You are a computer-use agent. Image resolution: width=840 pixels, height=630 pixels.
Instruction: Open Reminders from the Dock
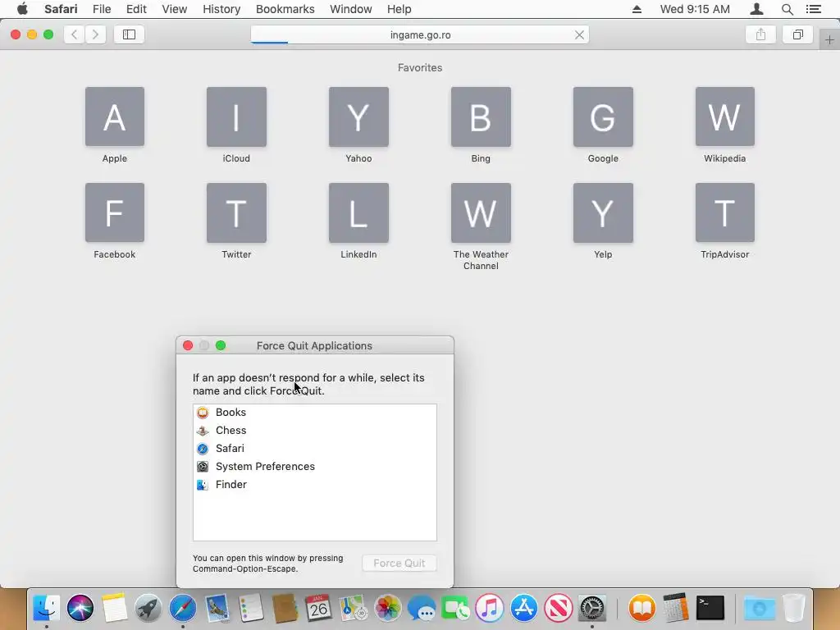click(x=250, y=608)
